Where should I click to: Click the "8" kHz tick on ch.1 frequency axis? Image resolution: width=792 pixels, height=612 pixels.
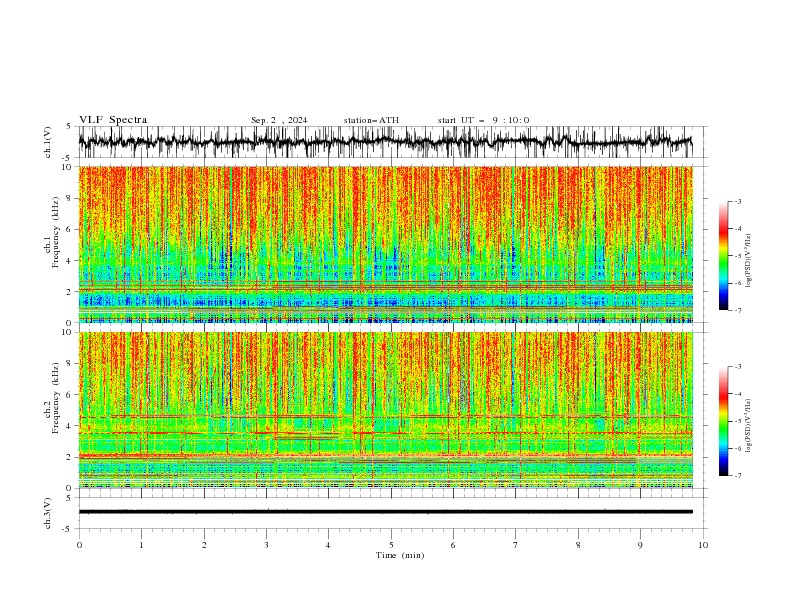[70, 198]
